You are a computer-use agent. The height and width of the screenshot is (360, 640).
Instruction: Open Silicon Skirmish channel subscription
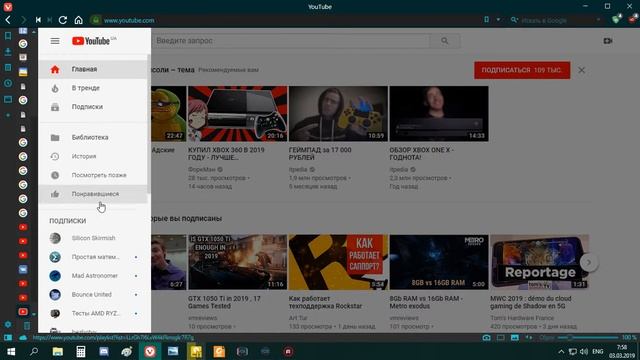coord(93,238)
